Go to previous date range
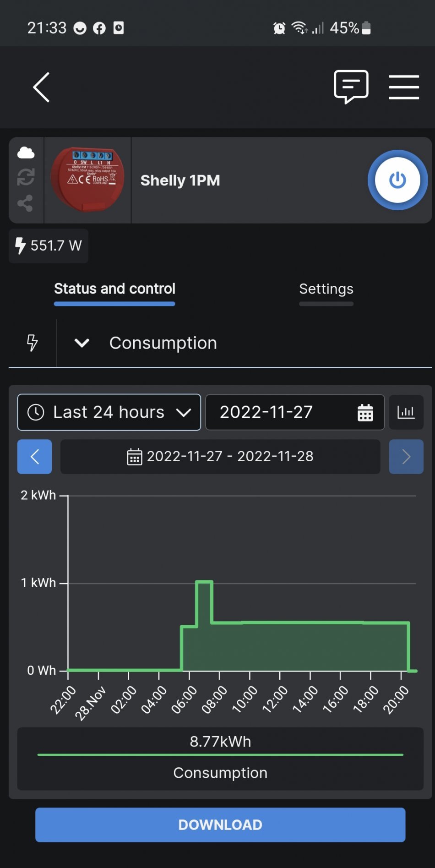This screenshot has width=435, height=868. pyautogui.click(x=34, y=457)
